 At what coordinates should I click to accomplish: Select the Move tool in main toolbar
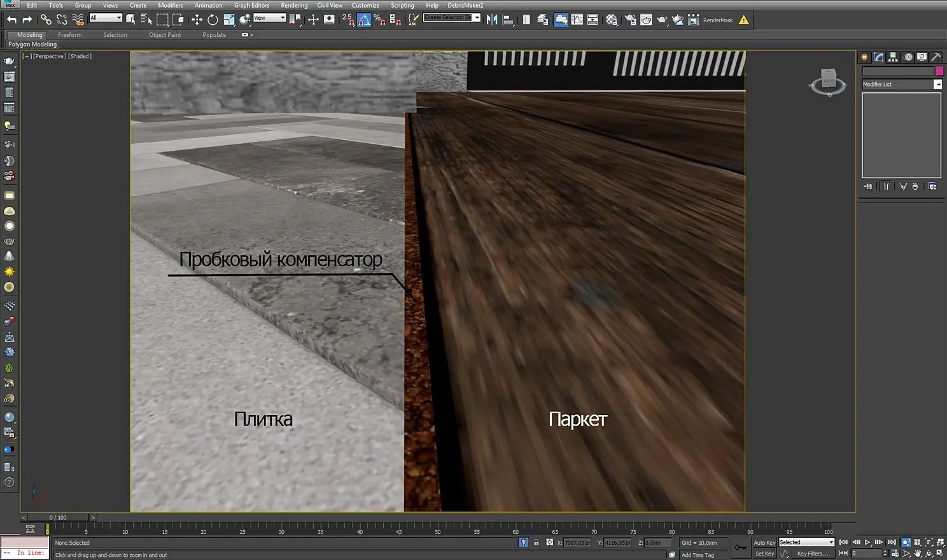click(x=197, y=20)
